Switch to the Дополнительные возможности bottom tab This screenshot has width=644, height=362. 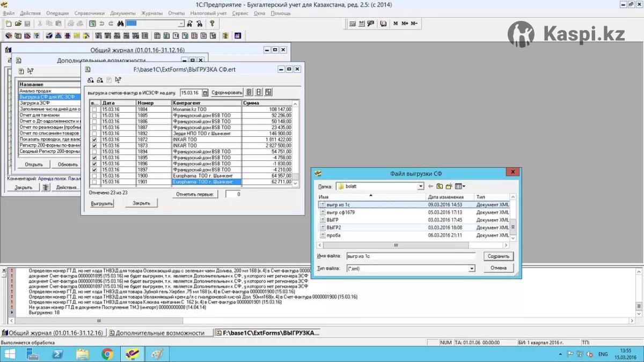tap(160, 333)
